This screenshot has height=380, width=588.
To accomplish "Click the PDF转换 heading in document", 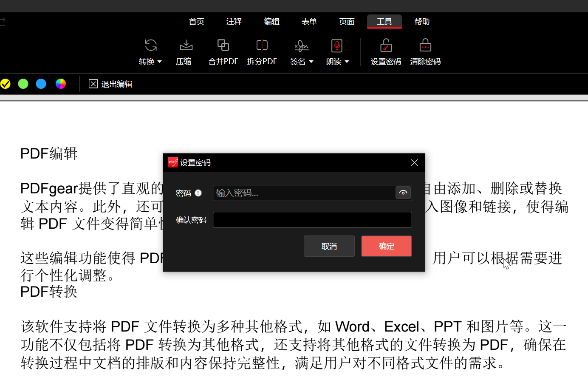I will point(49,292).
